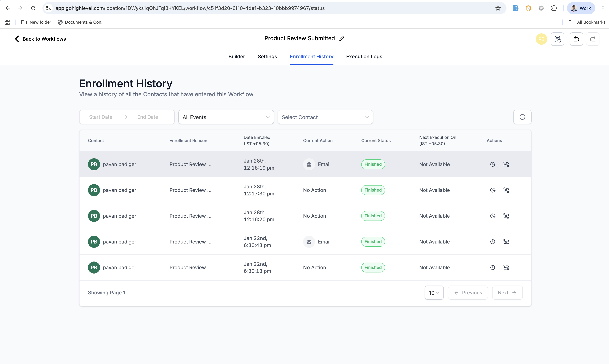Switch to the Execution Logs tab
Image resolution: width=609 pixels, height=364 pixels.
[x=364, y=57]
